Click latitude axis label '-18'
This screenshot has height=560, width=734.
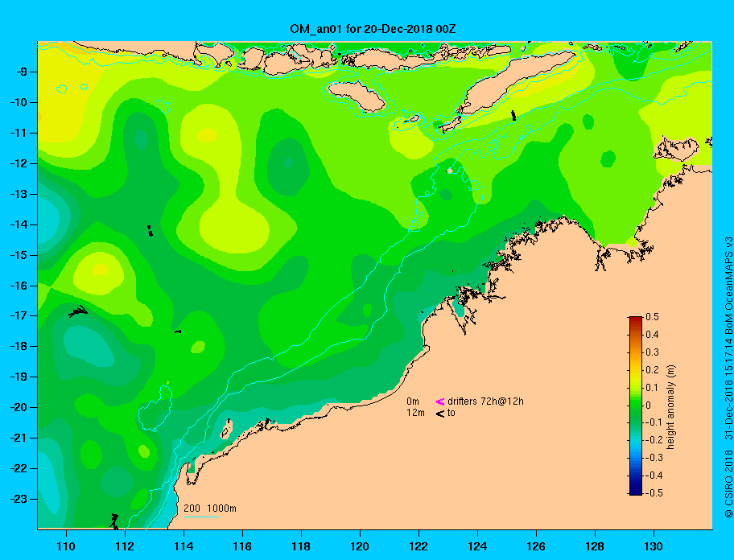(x=19, y=347)
